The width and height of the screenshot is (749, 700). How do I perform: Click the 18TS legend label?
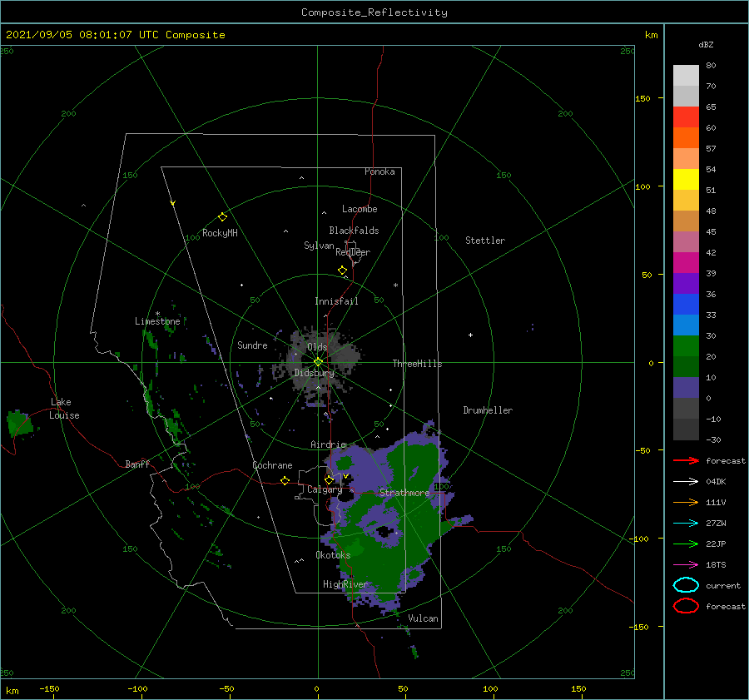716,565
